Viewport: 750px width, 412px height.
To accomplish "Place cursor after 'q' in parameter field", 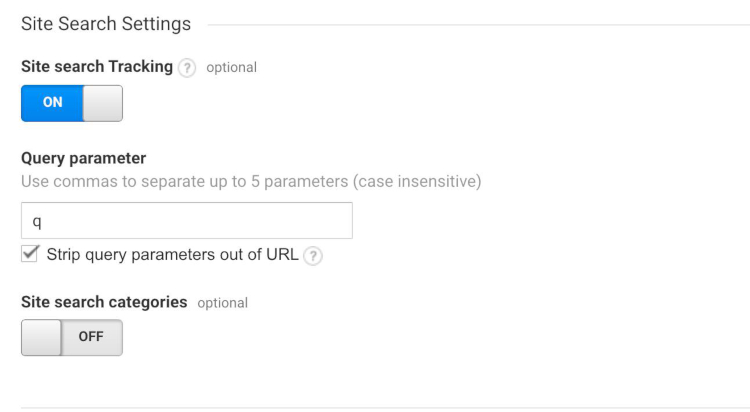I will pos(60,221).
